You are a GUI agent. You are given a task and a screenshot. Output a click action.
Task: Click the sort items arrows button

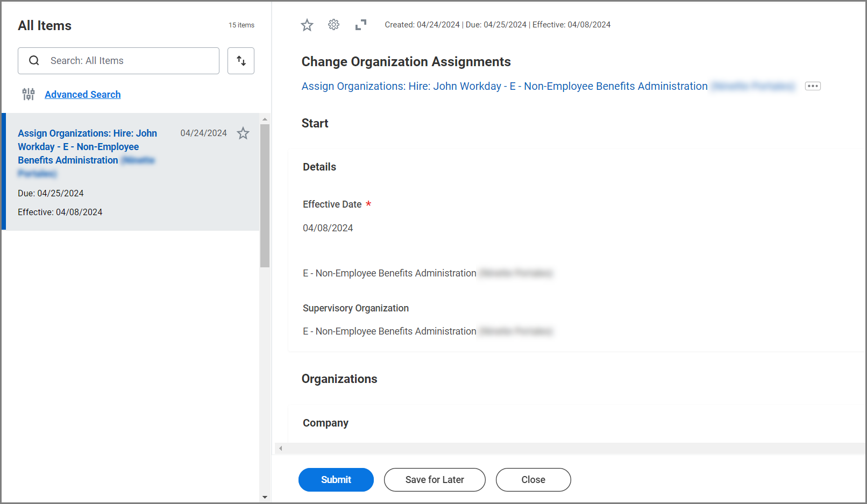(x=241, y=61)
